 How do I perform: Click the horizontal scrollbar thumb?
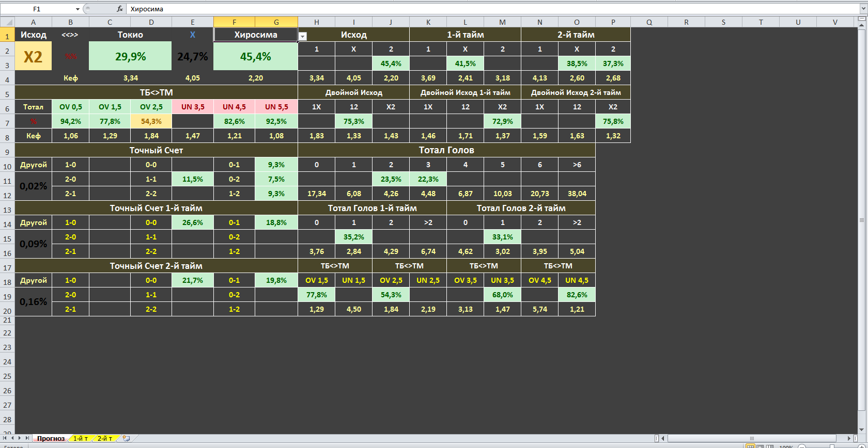click(x=752, y=438)
